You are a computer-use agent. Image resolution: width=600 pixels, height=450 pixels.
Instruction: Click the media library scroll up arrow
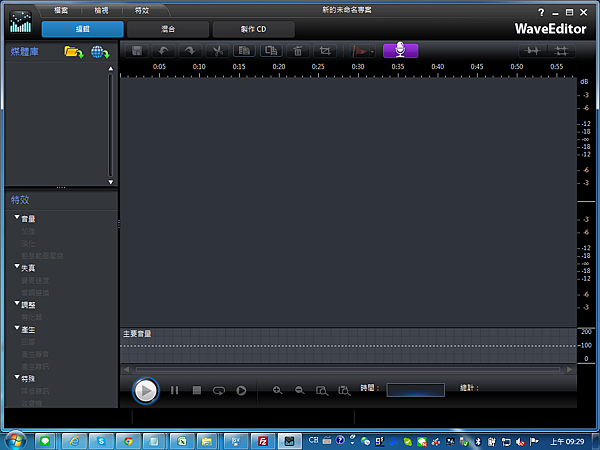(111, 68)
